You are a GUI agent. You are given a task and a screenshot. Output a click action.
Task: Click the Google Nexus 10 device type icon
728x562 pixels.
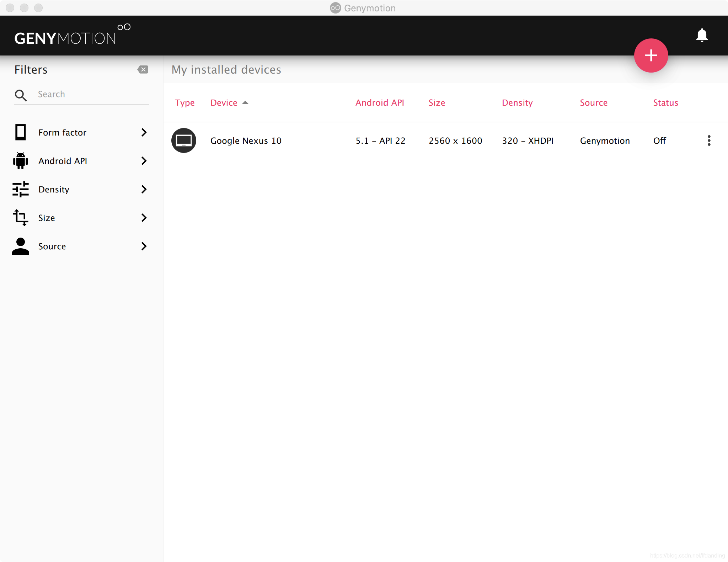click(183, 140)
